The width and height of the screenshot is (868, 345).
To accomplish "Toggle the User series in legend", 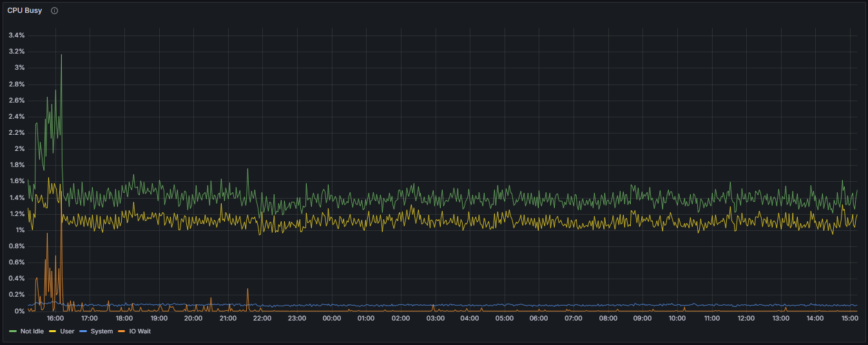I will [67, 331].
